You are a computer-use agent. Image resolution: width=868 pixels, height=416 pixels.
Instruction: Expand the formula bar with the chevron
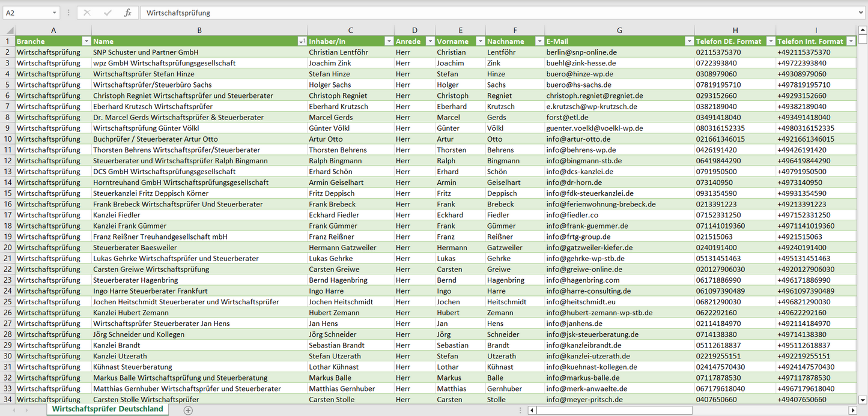[x=861, y=13]
